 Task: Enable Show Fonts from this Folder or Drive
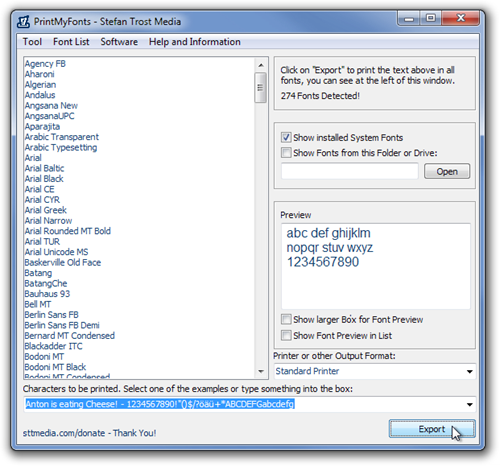[286, 153]
